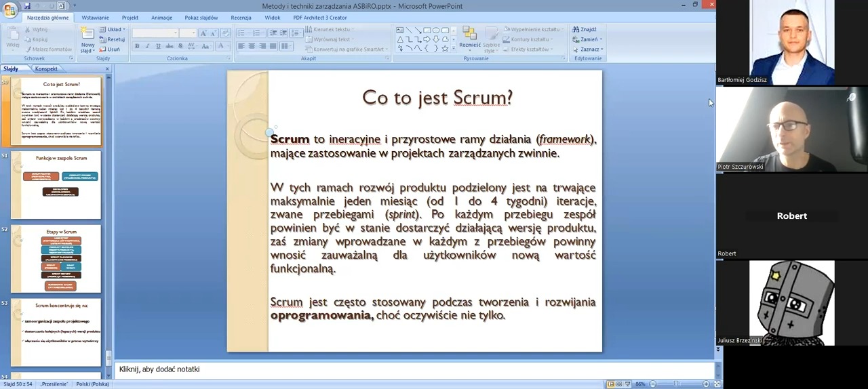Open Kierunek tekstu dropdown
The height and width of the screenshot is (389, 868).
point(329,29)
